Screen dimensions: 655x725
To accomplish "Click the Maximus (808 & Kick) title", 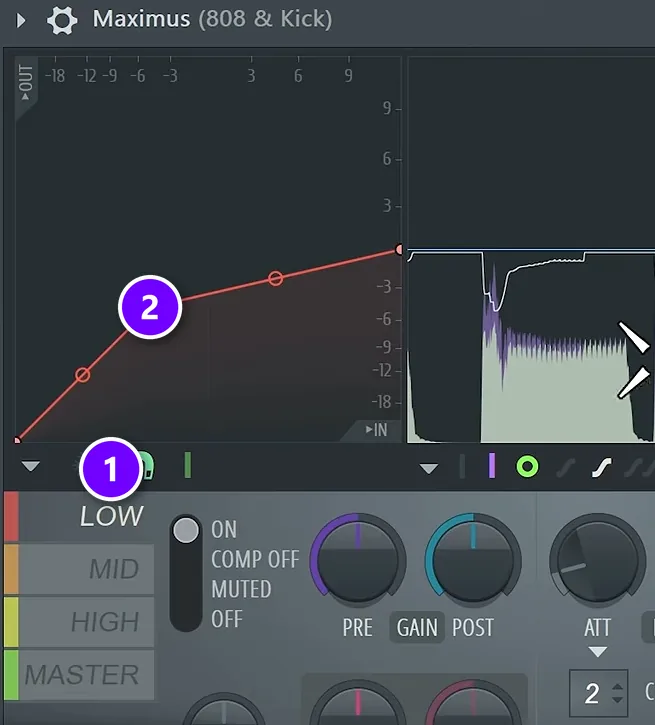I will (x=213, y=19).
